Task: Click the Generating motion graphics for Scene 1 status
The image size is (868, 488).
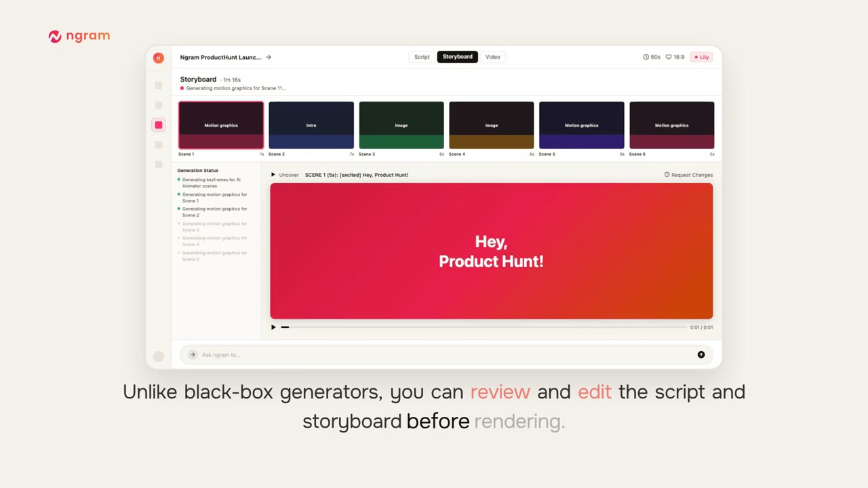Action: point(213,198)
